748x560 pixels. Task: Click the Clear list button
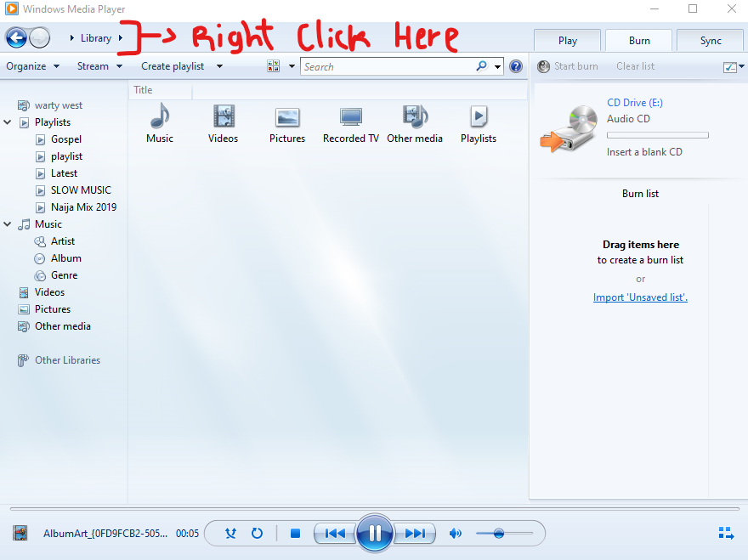point(636,66)
